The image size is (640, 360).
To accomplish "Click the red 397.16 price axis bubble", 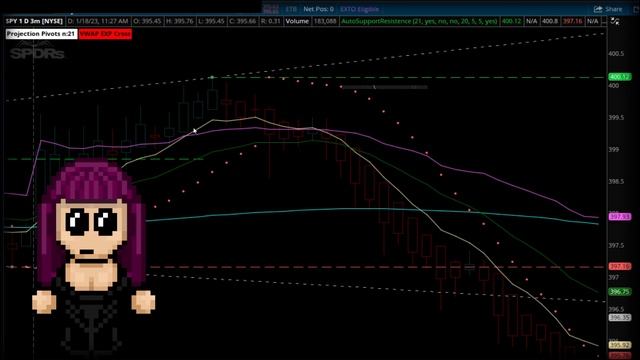I will tap(620, 267).
